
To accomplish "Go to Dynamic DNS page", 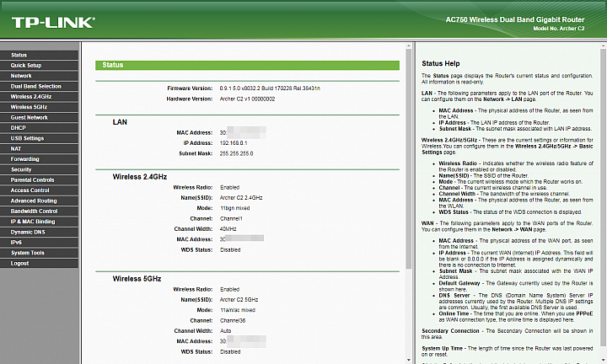I will [39, 232].
